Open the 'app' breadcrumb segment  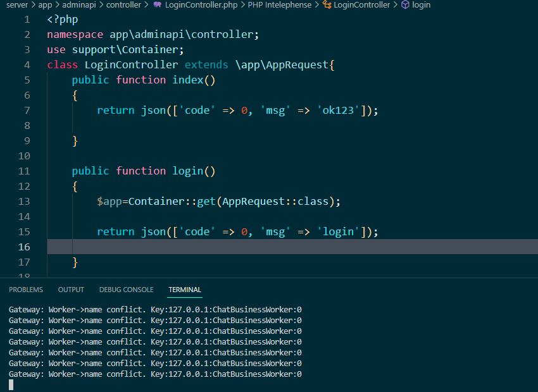pos(45,5)
